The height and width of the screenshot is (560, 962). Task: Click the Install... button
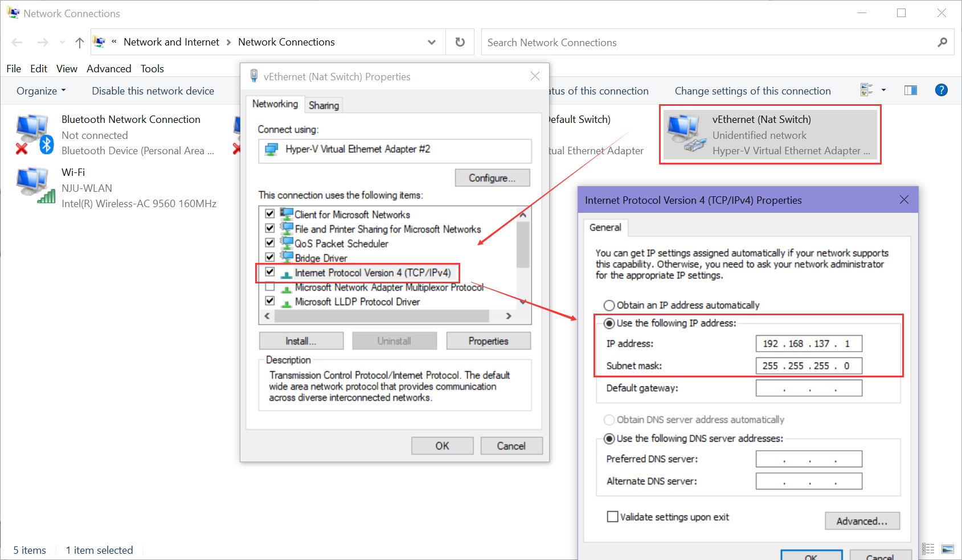pyautogui.click(x=301, y=341)
